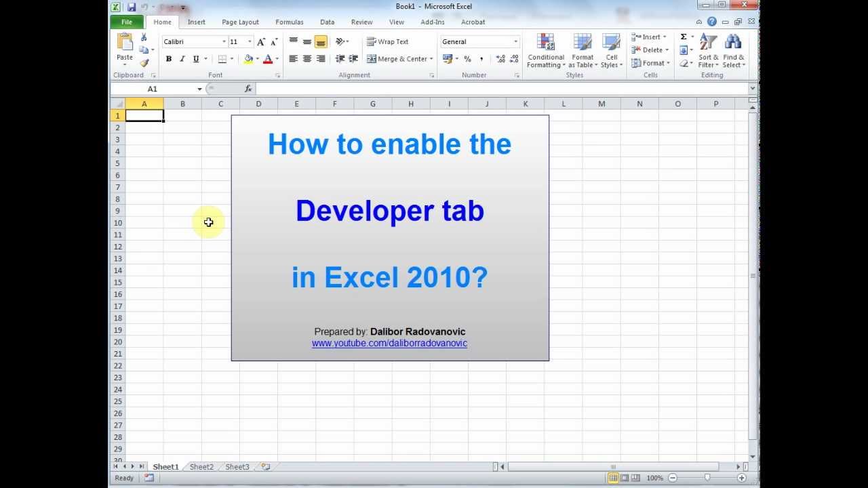Image resolution: width=868 pixels, height=488 pixels.
Task: Open the font color dropdown arrow
Action: (x=277, y=59)
